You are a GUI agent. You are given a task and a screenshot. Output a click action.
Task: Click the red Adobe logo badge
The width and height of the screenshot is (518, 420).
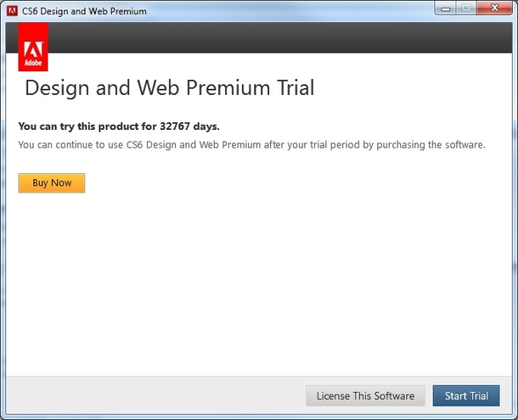coord(33,47)
